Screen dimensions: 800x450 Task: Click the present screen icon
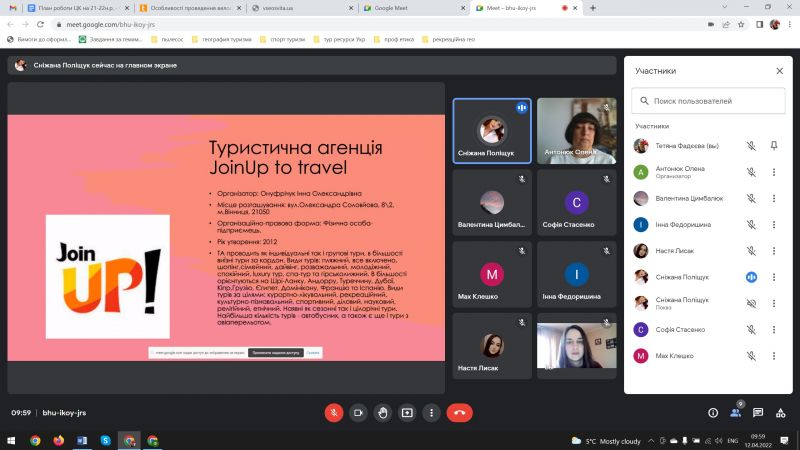pos(407,413)
